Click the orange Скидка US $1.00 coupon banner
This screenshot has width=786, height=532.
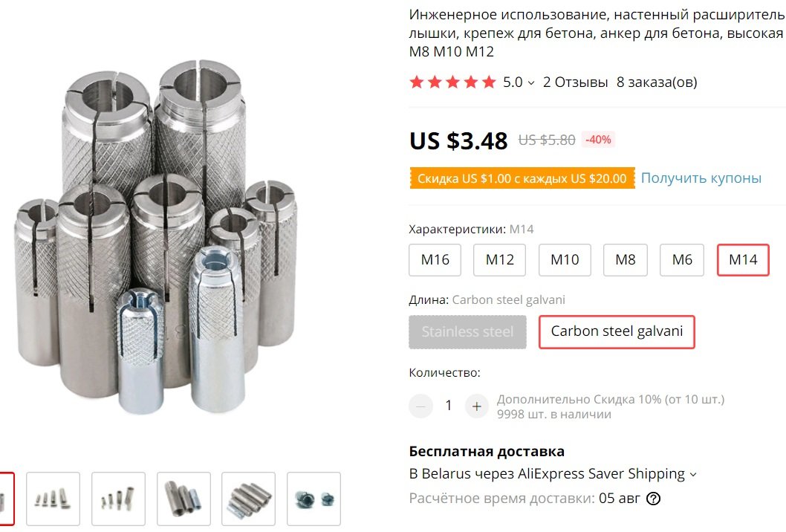click(x=522, y=178)
